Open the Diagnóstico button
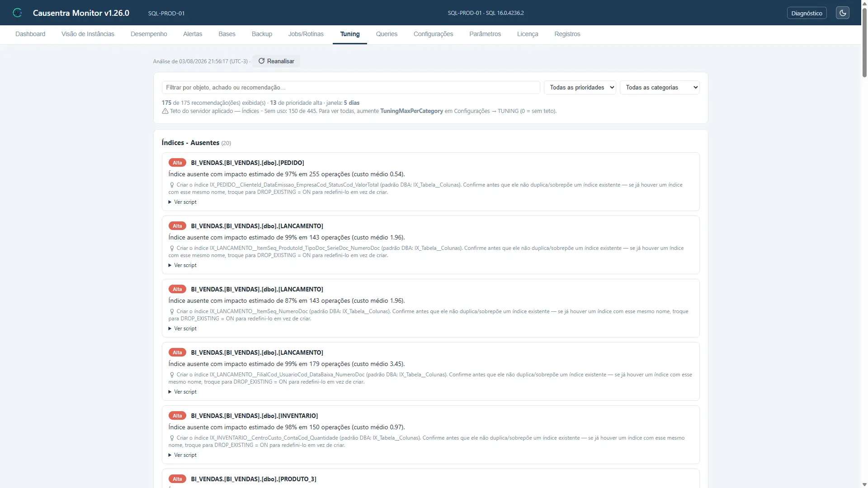Screen dimensions: 868x488 pyautogui.click(x=807, y=13)
